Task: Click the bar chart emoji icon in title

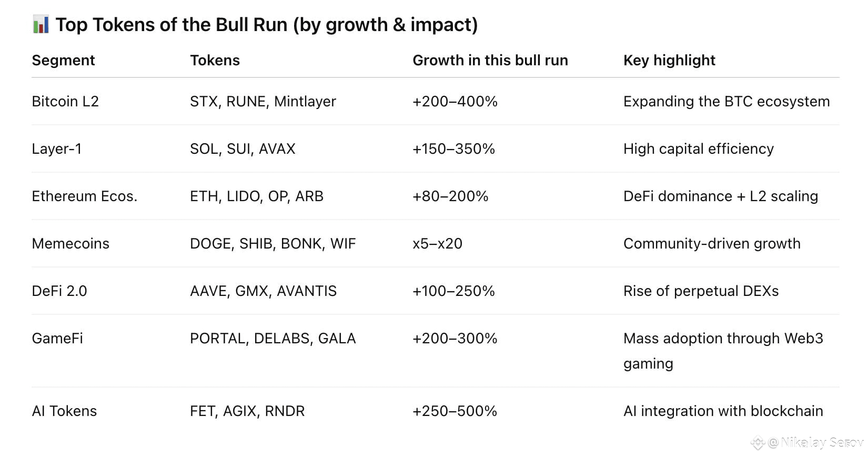Action: pos(41,25)
